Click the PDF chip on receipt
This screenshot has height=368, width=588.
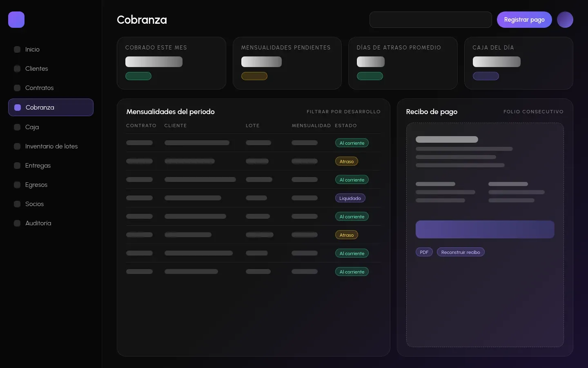424,252
